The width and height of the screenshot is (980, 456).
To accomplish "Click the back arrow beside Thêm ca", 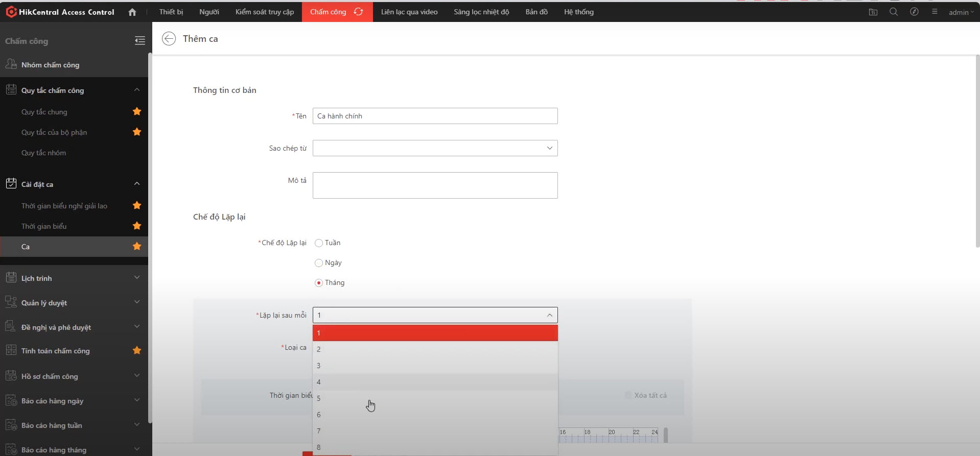I will tap(169, 39).
